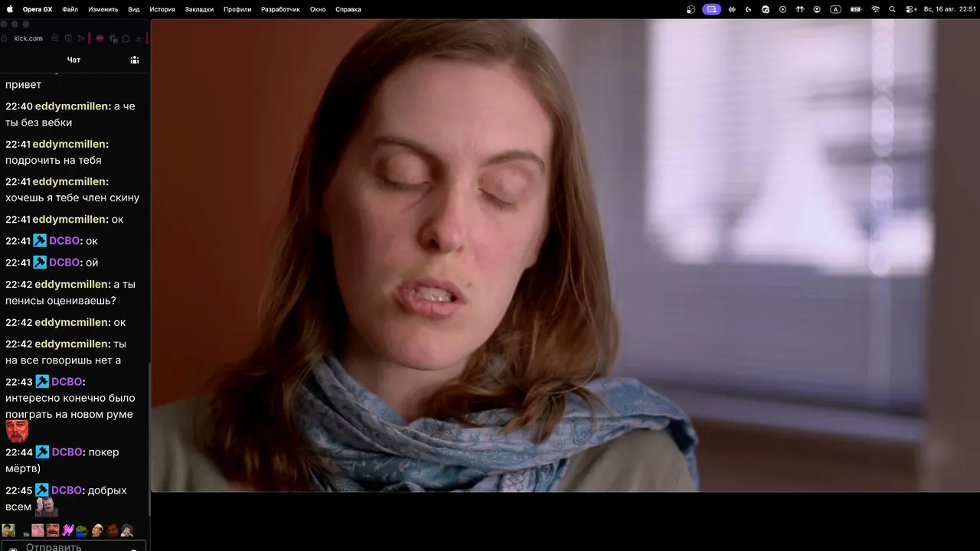Click DCBO badge icon in 22:43 message
980x551 pixels.
point(42,382)
